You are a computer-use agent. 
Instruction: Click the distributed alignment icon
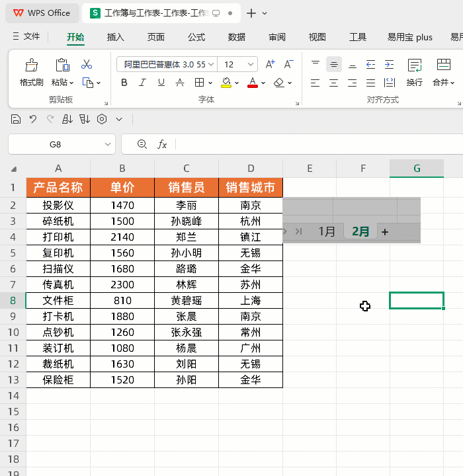[x=390, y=83]
